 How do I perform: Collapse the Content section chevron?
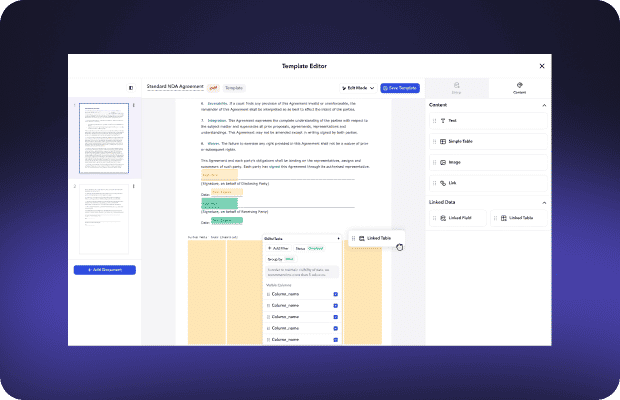(x=544, y=105)
